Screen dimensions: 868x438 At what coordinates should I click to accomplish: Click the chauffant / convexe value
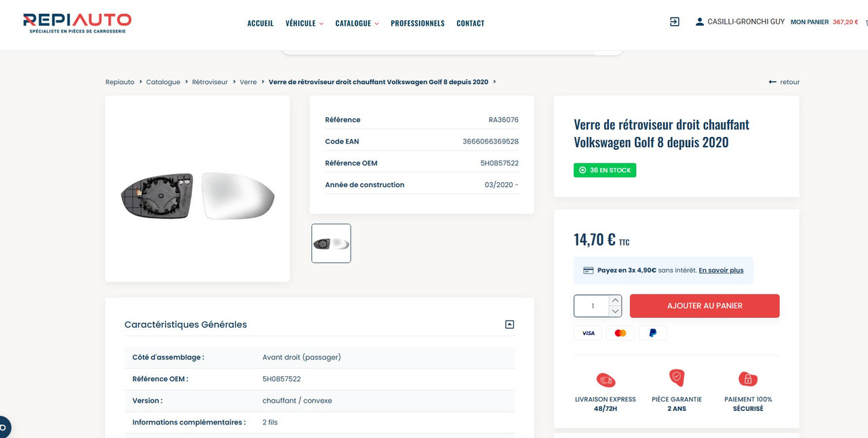tap(297, 401)
